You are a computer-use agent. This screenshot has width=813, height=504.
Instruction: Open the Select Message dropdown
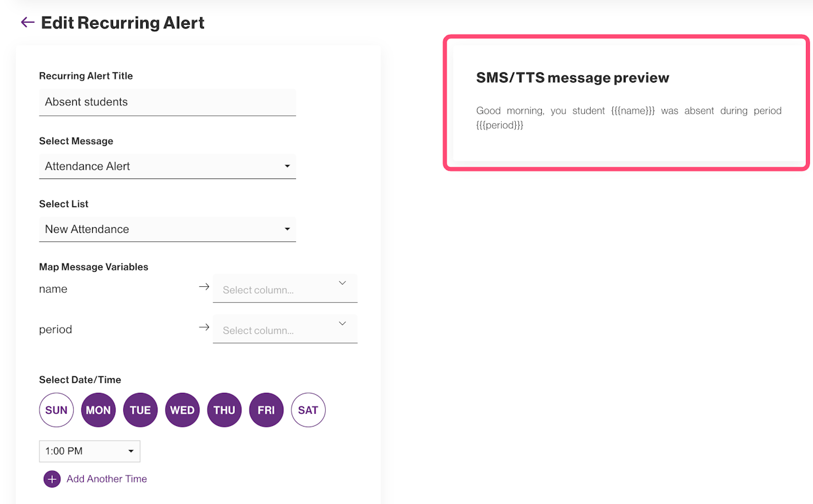coord(168,166)
